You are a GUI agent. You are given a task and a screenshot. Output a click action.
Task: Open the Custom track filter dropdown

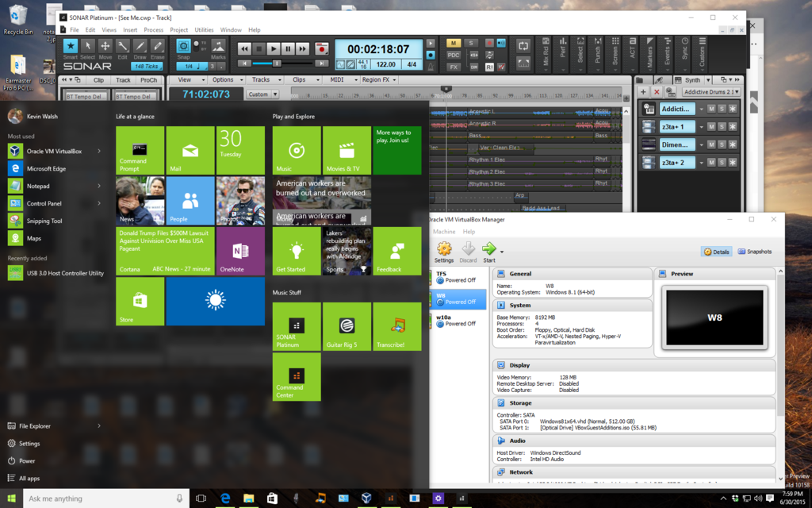tap(261, 94)
